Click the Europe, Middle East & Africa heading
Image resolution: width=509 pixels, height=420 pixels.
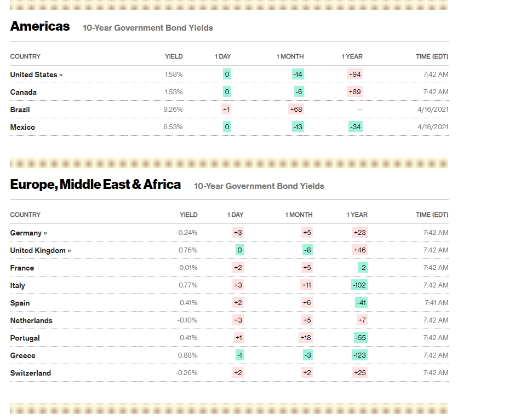95,185
